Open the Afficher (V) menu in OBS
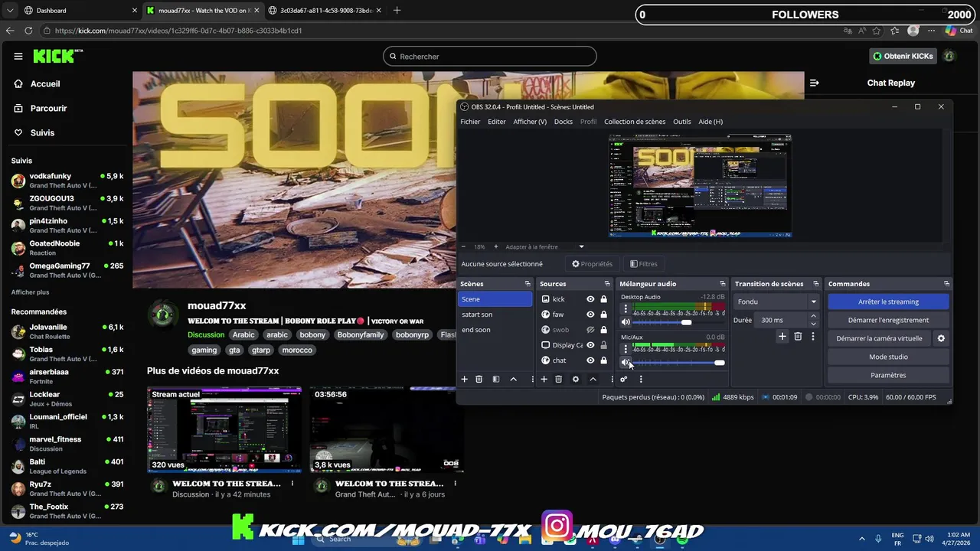This screenshot has height=551, width=980. 530,122
